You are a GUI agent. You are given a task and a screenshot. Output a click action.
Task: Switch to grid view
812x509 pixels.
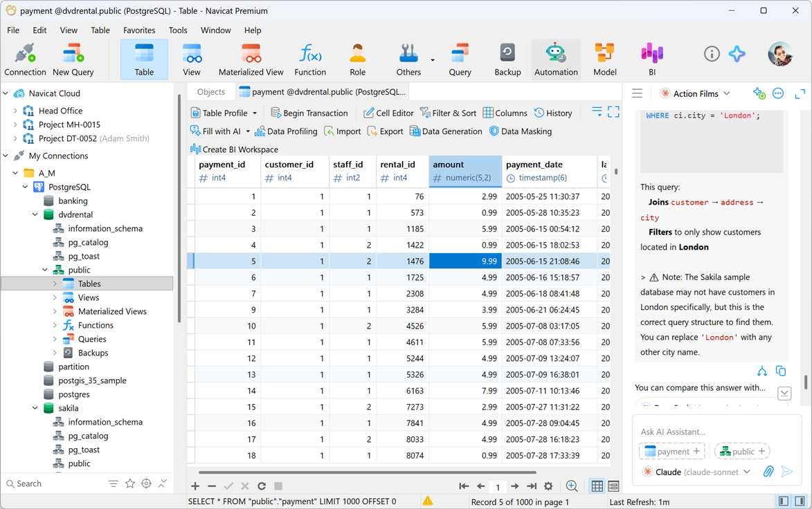tap(597, 485)
